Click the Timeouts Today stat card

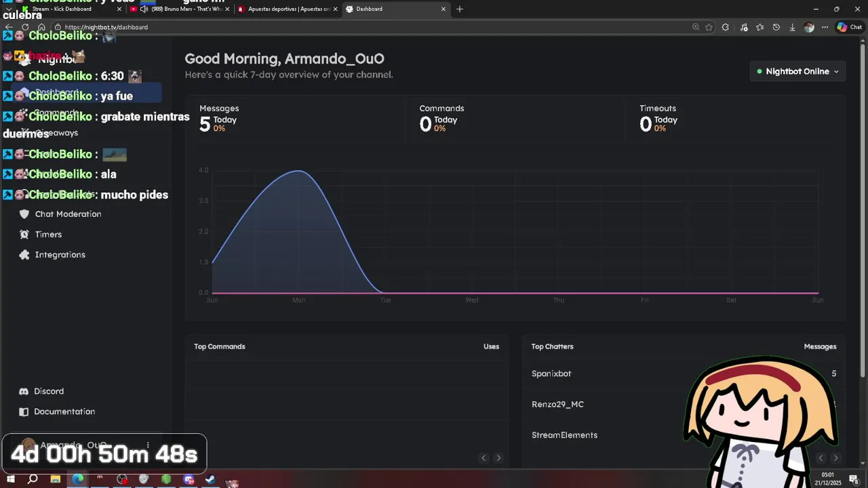736,119
